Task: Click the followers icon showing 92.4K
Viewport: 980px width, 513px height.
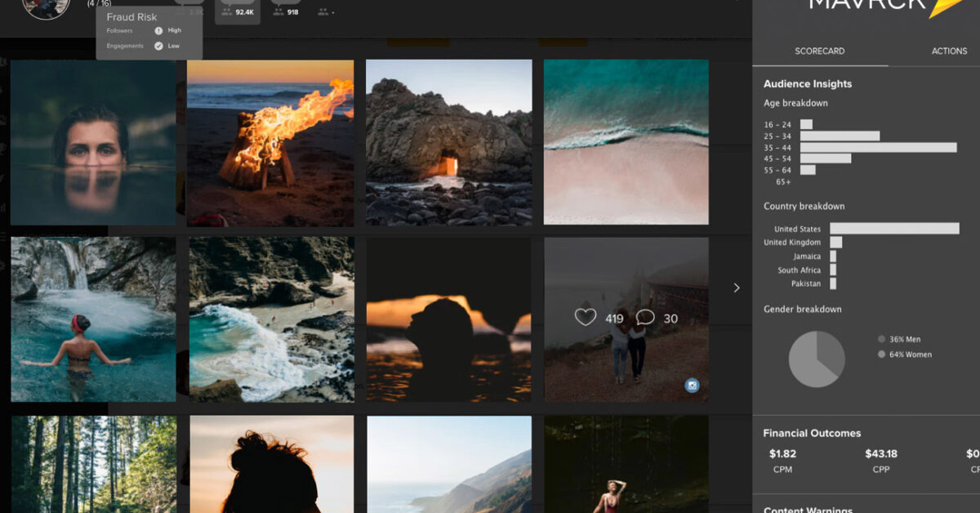Action: point(226,11)
